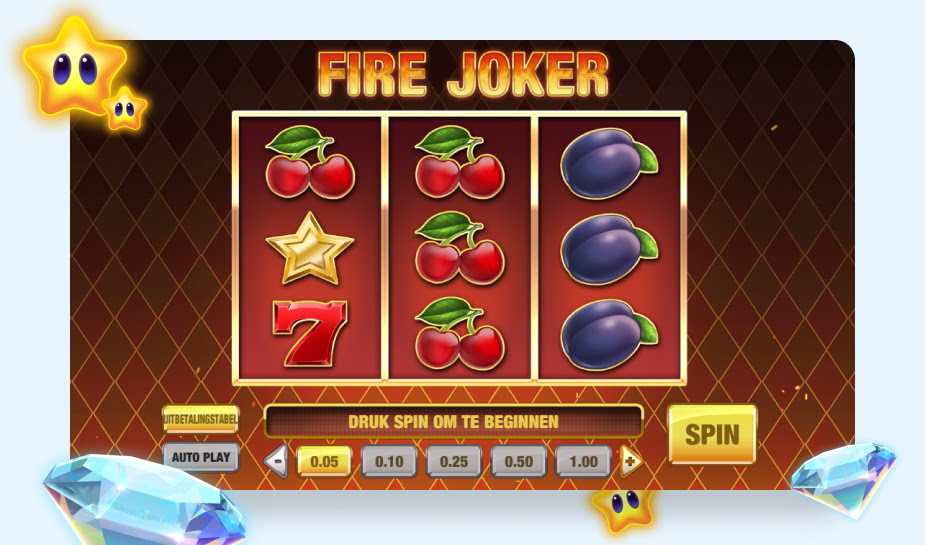Choose the 0.10 bet amount
Viewport: 925px width, 545px height.
[x=389, y=461]
